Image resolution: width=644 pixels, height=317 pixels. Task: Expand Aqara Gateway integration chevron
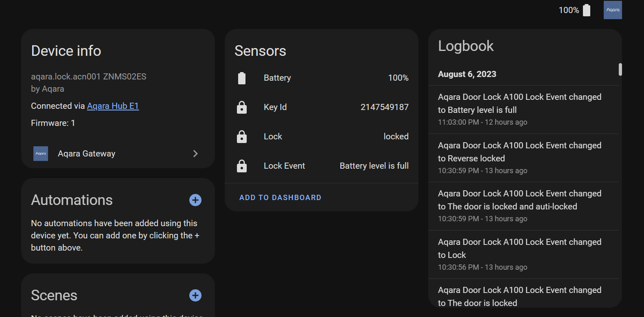click(195, 154)
